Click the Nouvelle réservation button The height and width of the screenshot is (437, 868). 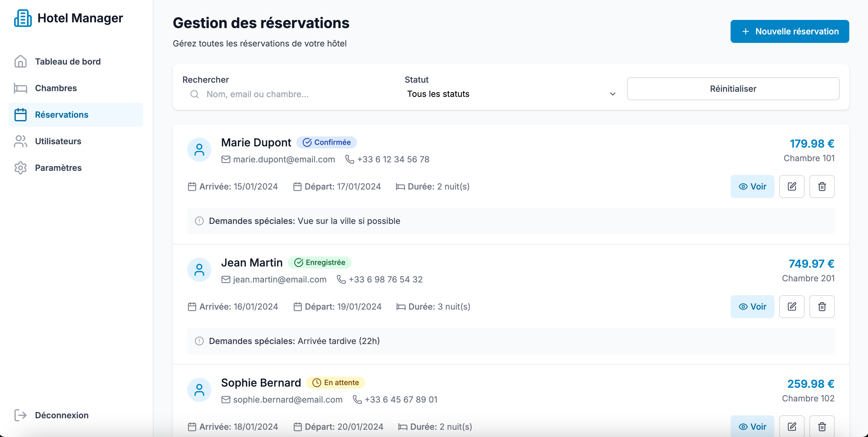pyautogui.click(x=789, y=31)
